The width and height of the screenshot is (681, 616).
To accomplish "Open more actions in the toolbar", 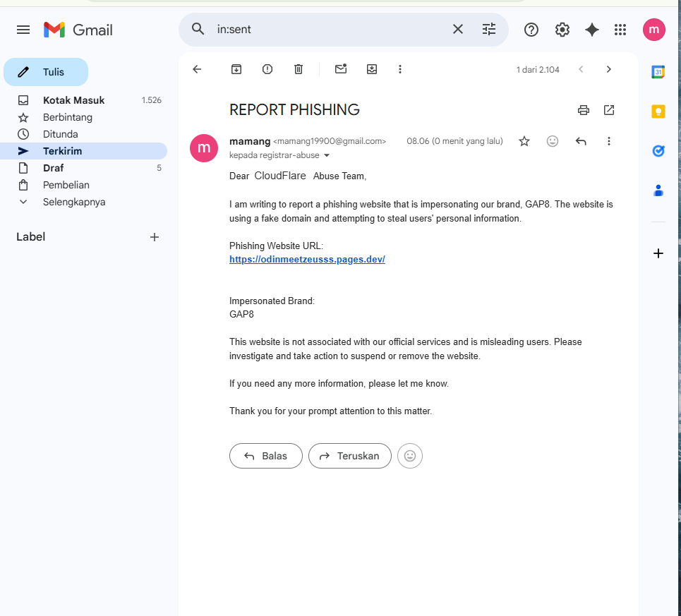I will 400,69.
